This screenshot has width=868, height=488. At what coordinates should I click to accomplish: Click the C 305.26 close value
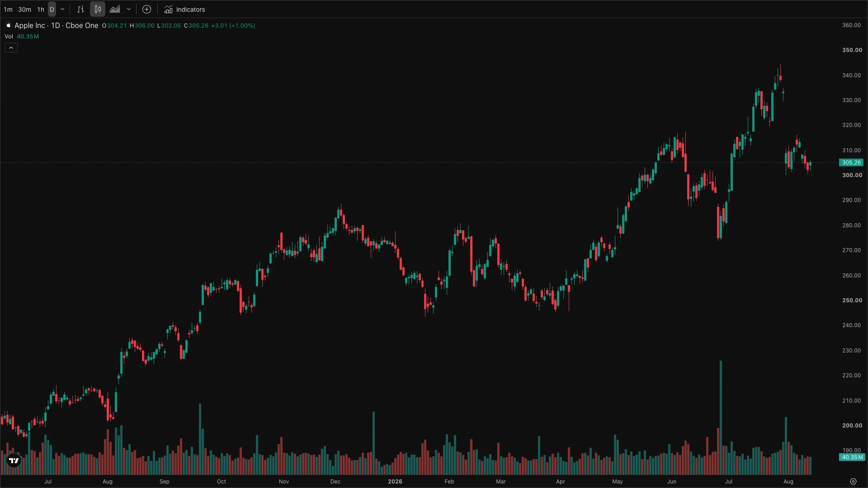(x=196, y=26)
